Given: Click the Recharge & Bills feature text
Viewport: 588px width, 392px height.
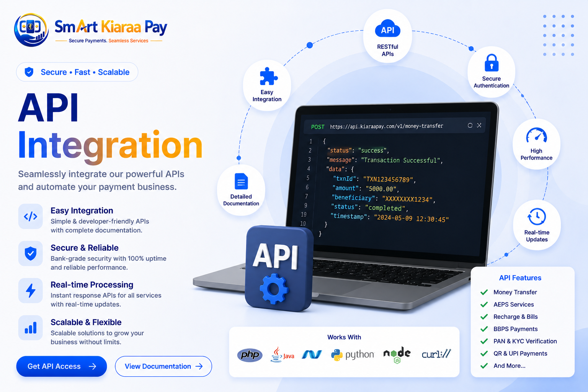Looking at the screenshot, I should coord(516,317).
